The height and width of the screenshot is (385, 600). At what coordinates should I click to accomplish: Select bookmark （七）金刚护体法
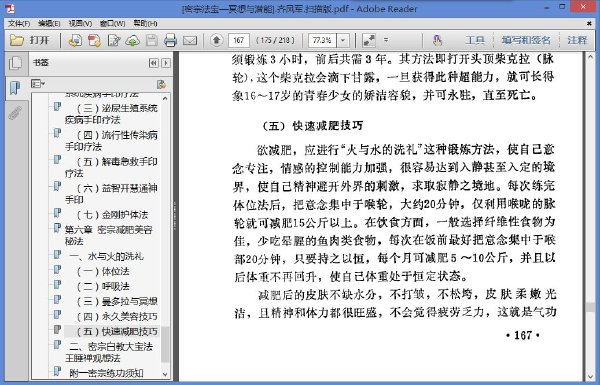(112, 215)
